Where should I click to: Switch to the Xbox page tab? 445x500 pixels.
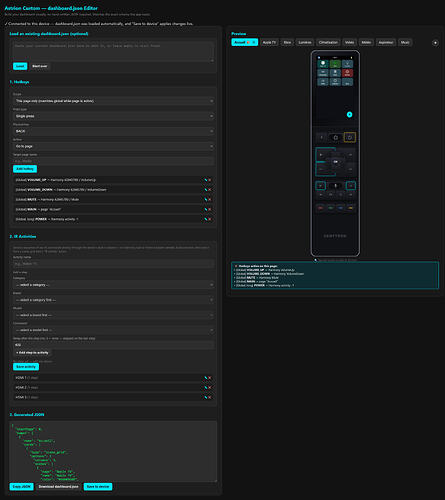(287, 42)
